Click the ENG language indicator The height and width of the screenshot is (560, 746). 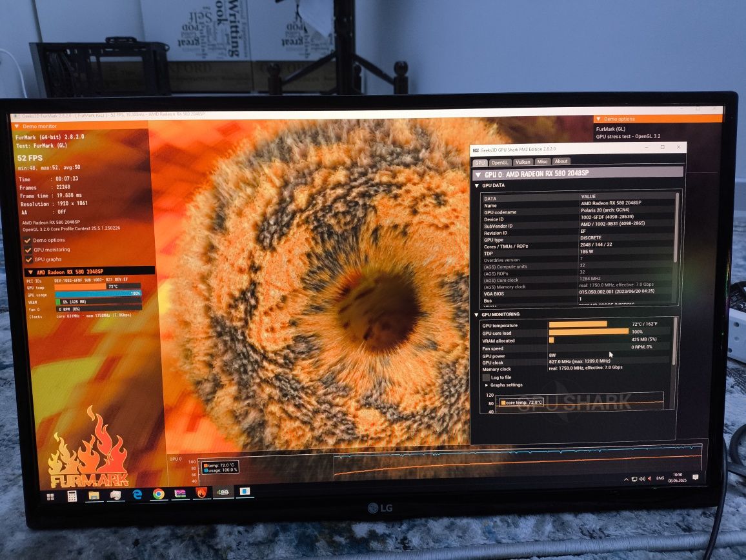pos(660,478)
